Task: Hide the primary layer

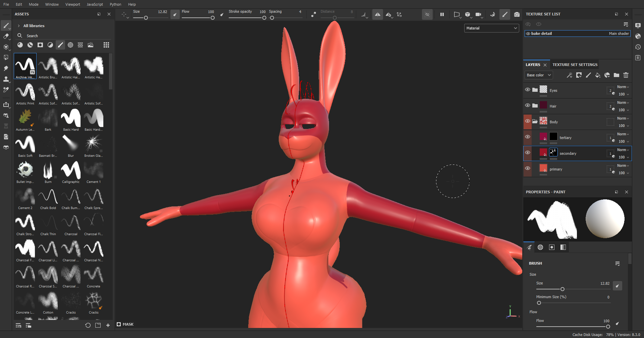Action: [x=528, y=168]
